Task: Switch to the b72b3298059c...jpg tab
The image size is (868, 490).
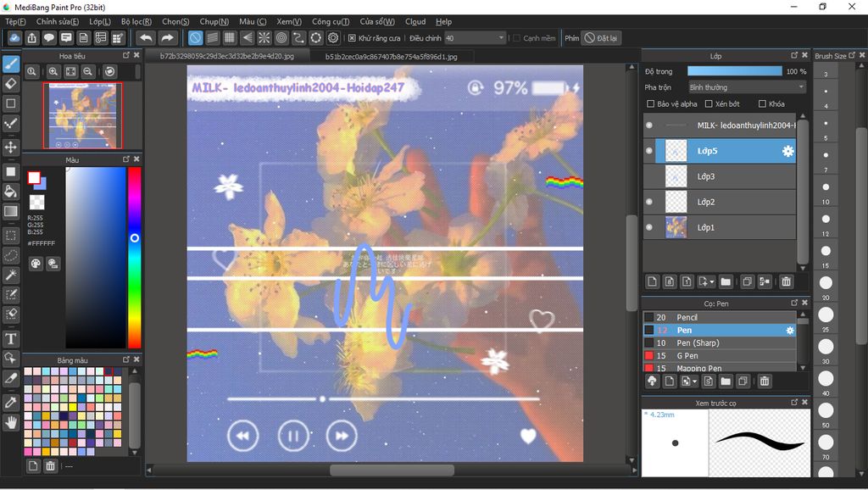Action: click(227, 57)
